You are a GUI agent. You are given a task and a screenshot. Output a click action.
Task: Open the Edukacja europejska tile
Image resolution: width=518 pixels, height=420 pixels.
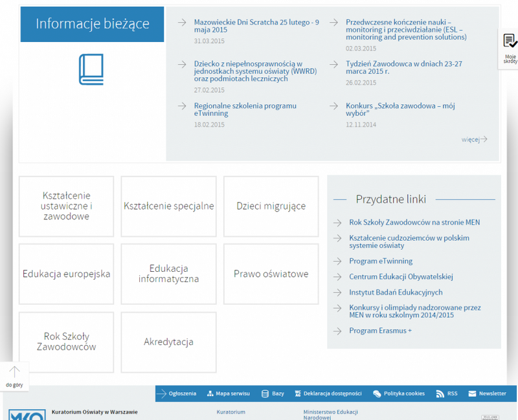(66, 274)
